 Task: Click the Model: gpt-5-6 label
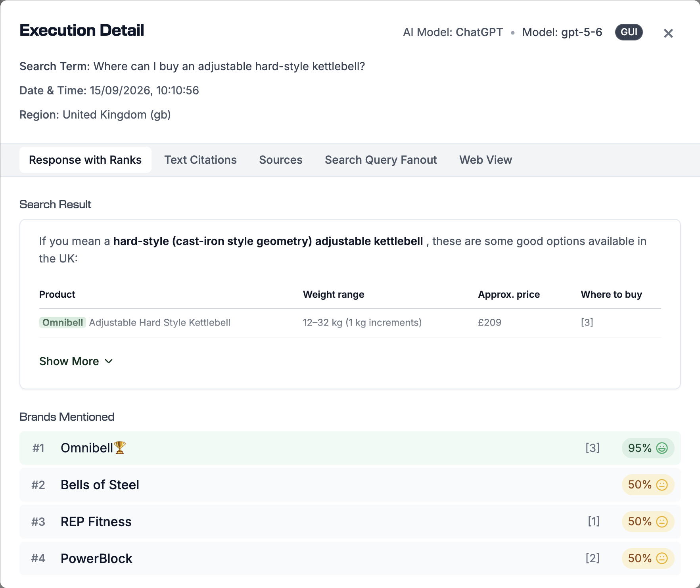click(x=562, y=32)
